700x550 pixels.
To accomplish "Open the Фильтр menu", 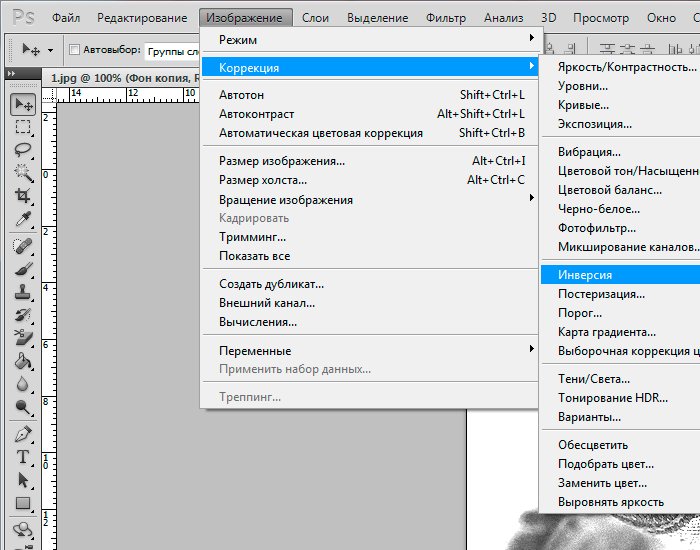I will coord(445,18).
